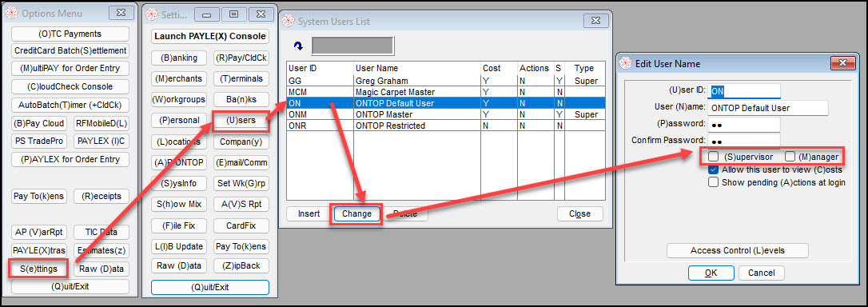Click the A(V)S Rpt button
868x307 pixels.
(x=241, y=204)
